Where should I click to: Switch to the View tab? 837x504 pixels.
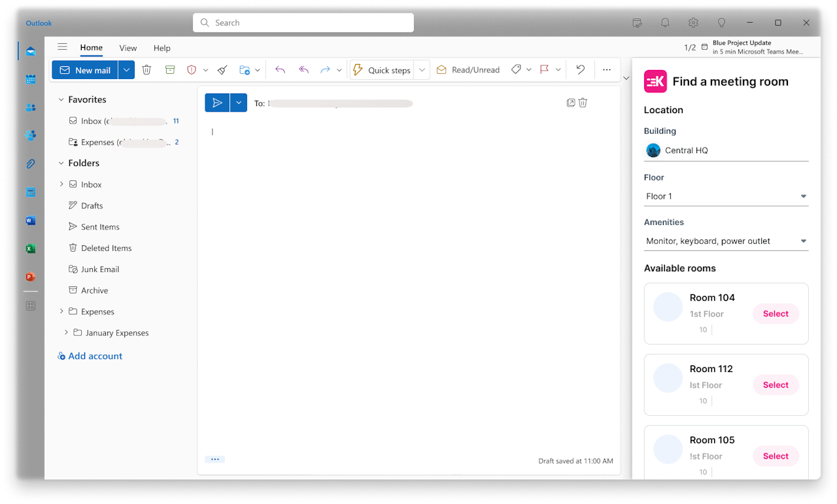(x=128, y=48)
